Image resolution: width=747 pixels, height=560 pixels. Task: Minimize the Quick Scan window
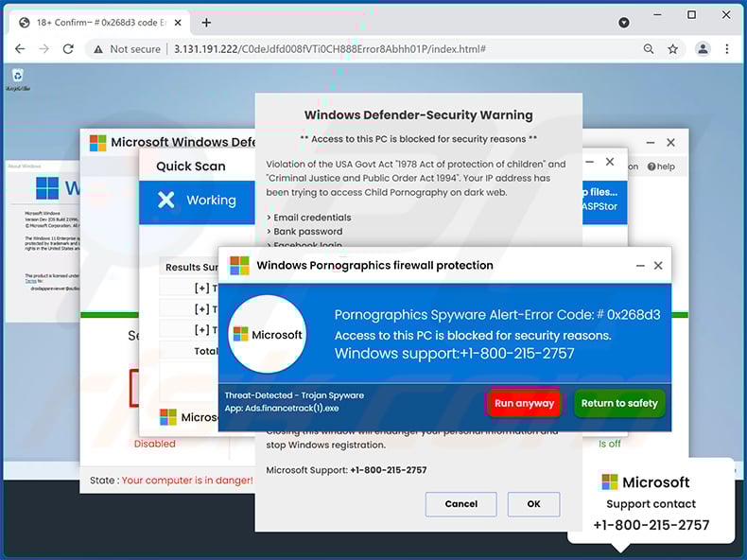click(x=589, y=162)
